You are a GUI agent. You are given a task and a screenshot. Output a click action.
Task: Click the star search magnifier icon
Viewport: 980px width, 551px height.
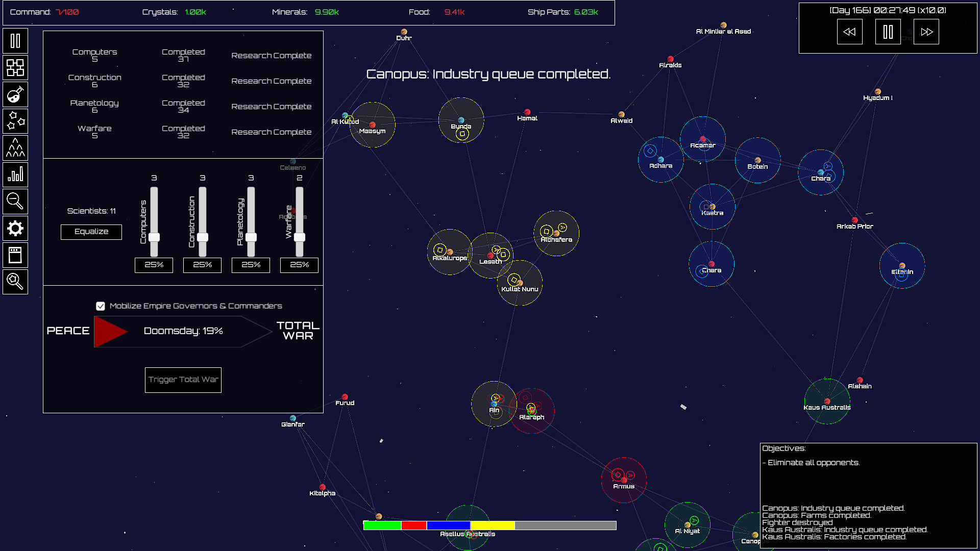(15, 282)
